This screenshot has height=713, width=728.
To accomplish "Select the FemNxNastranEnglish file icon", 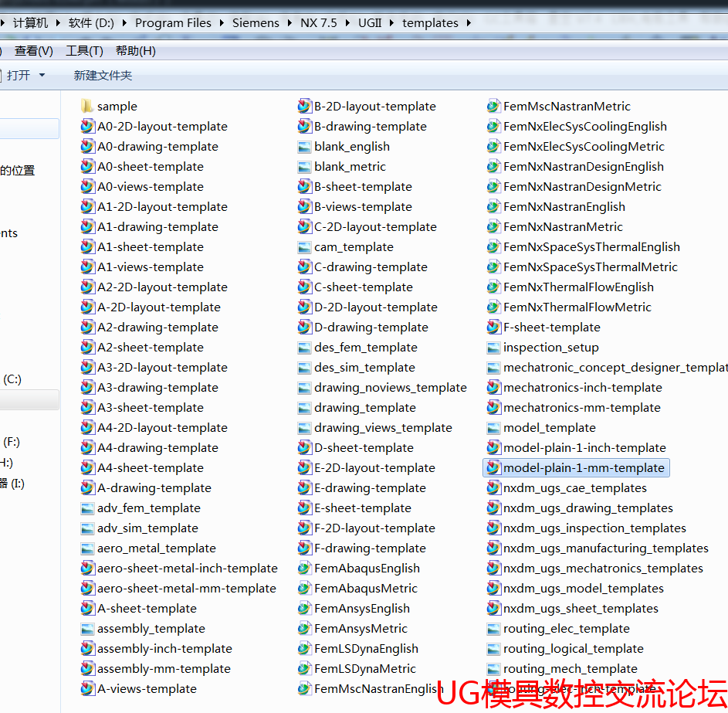I will pos(493,207).
